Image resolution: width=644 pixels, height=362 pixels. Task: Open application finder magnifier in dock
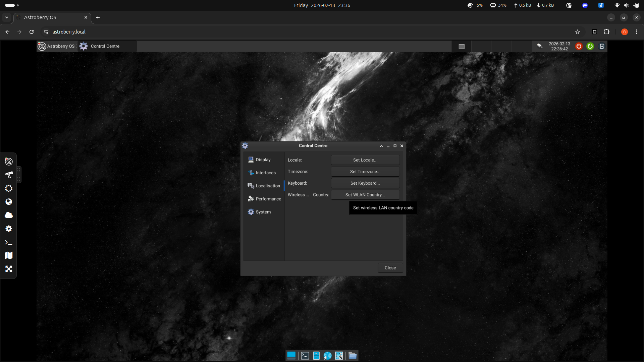[x=339, y=356]
